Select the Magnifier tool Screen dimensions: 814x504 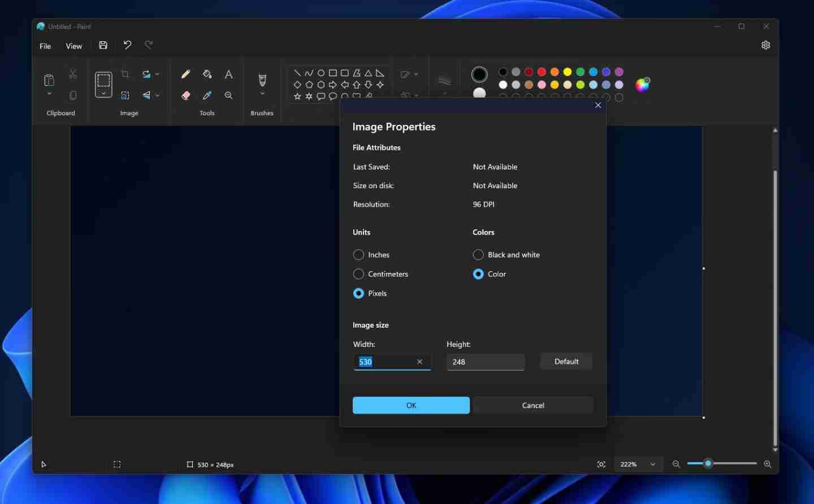228,95
